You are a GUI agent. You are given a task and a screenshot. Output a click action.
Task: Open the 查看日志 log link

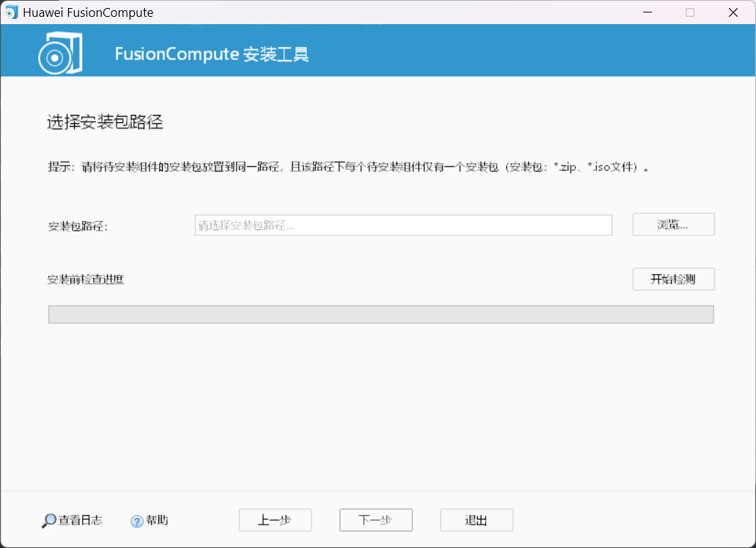click(x=81, y=520)
